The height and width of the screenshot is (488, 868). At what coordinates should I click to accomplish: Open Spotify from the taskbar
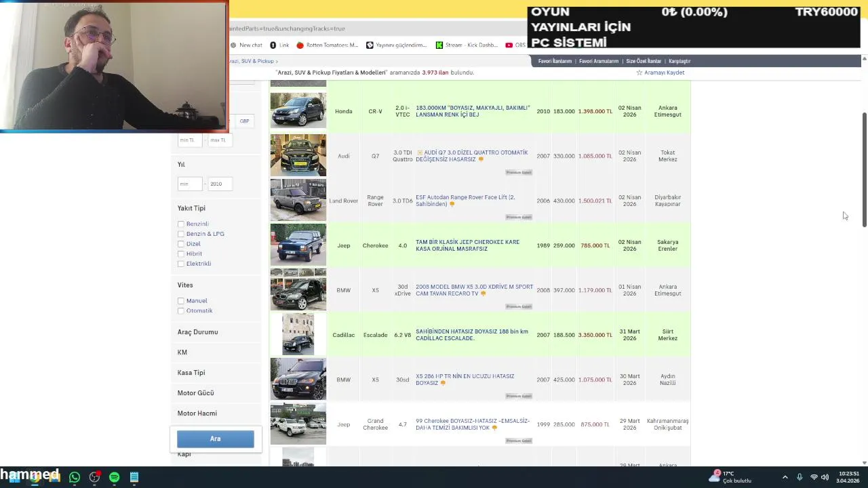115,477
